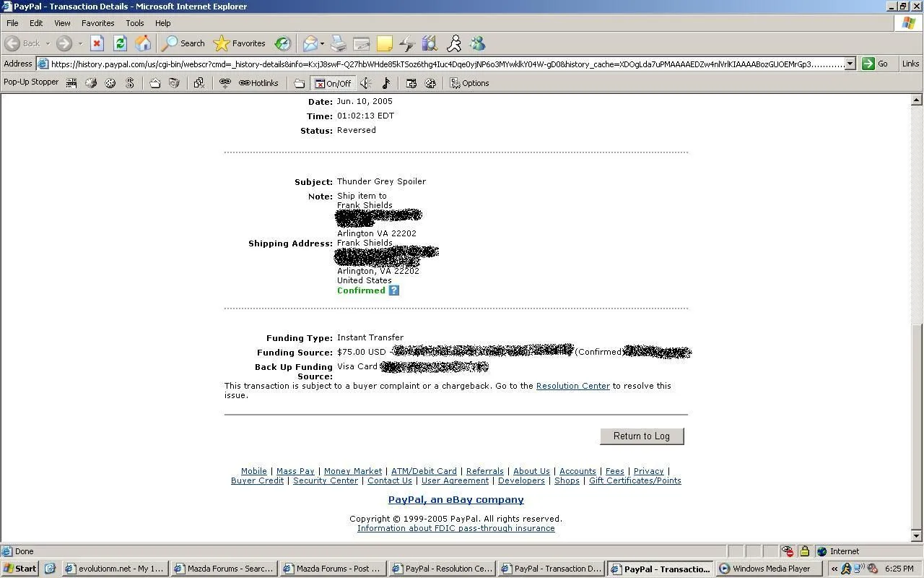
Task: Open the History icon in the toolbar
Action: (283, 43)
